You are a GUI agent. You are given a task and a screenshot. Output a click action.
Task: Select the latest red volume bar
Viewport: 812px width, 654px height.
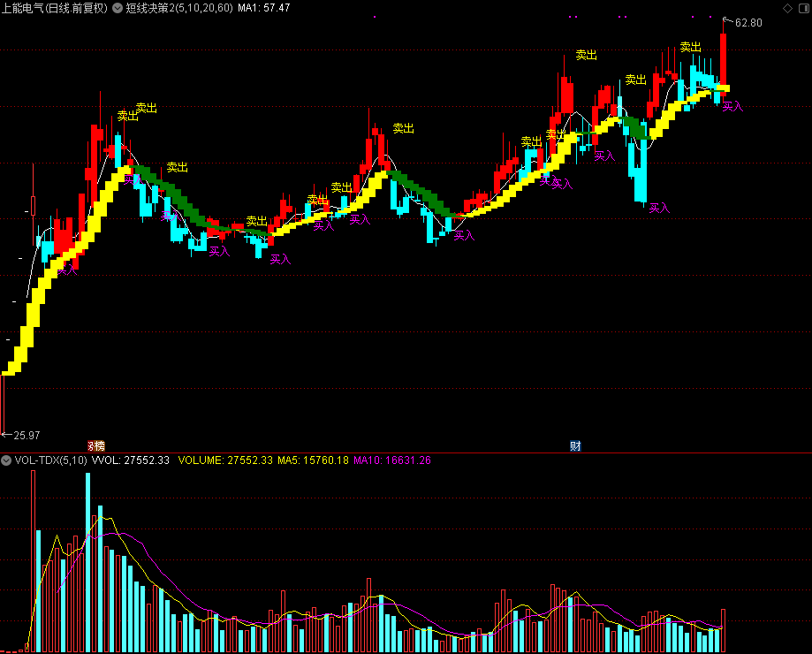click(724, 631)
